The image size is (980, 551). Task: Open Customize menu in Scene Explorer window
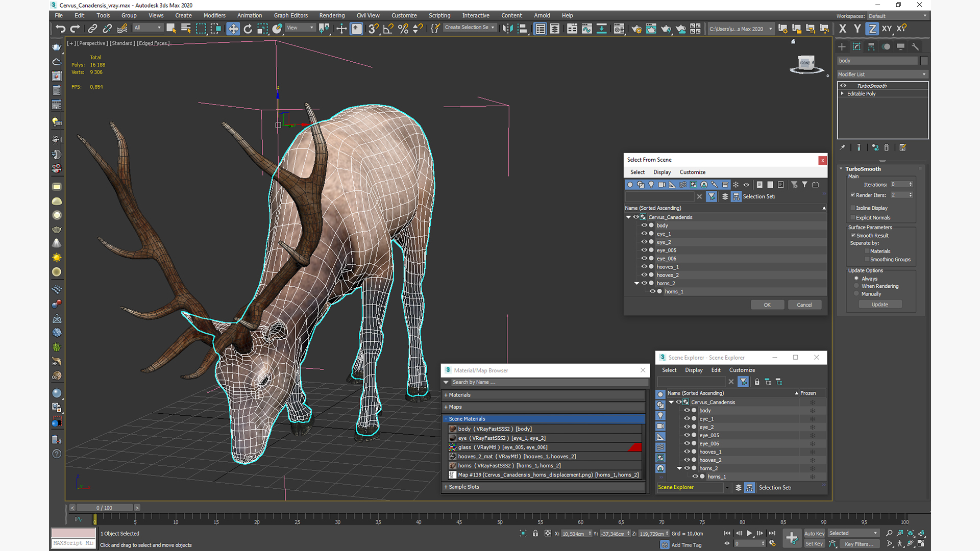coord(742,370)
